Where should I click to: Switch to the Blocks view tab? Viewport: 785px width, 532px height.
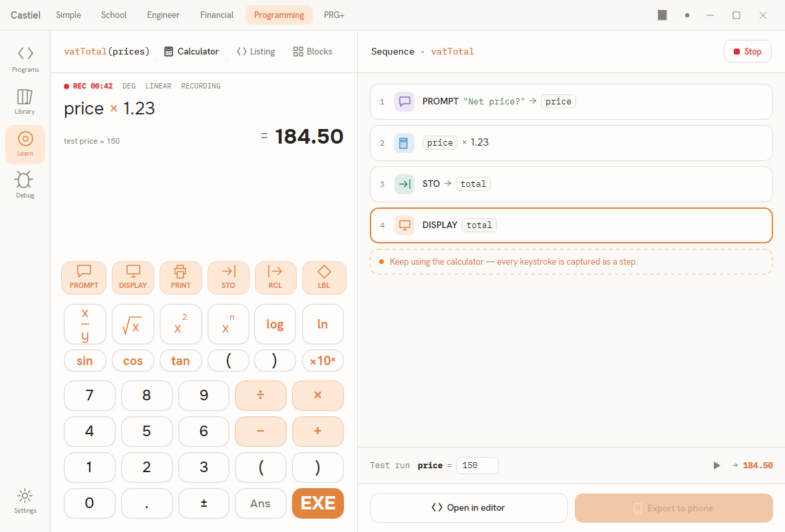(x=313, y=52)
